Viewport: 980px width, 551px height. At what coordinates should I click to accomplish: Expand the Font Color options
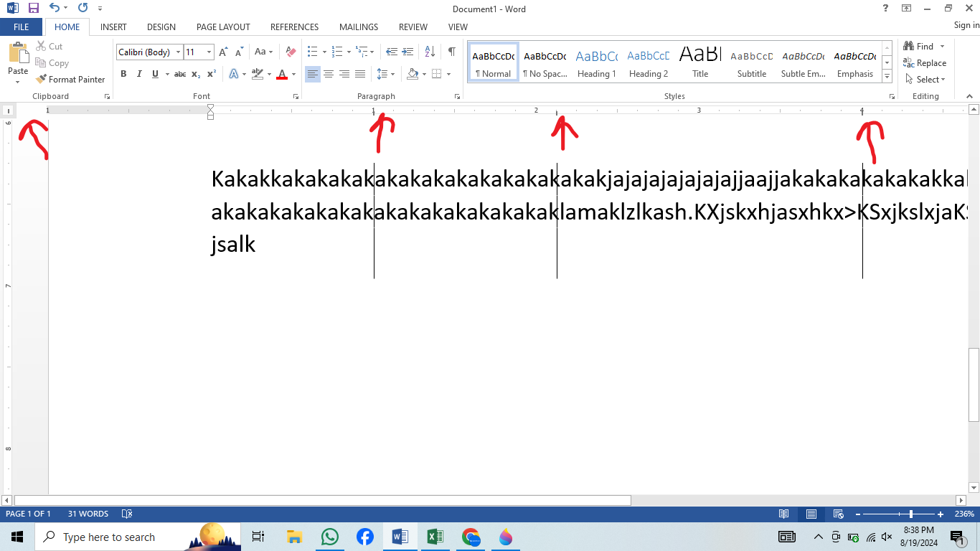(293, 74)
